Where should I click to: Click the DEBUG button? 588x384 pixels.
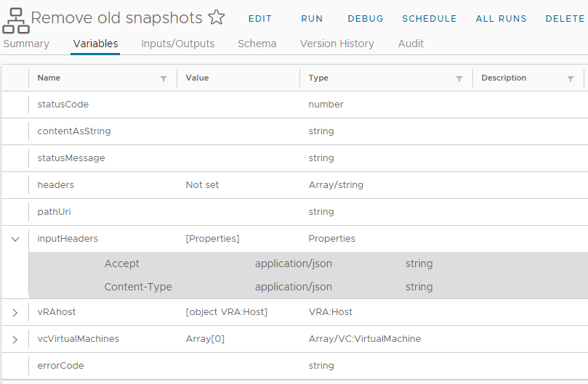pos(366,19)
